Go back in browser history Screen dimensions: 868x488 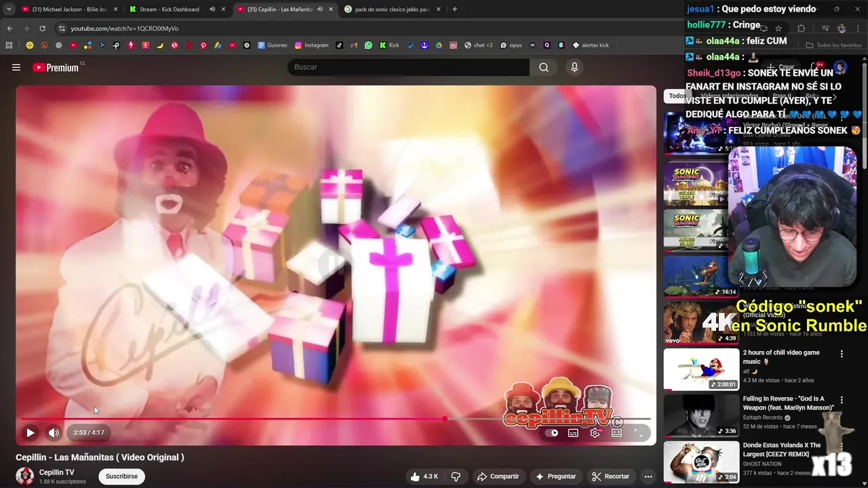(x=9, y=28)
